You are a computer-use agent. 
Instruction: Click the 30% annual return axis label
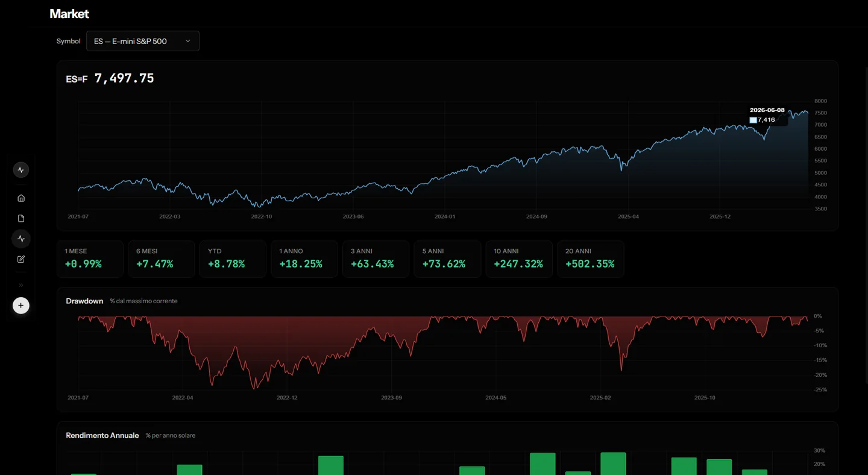pyautogui.click(x=819, y=450)
